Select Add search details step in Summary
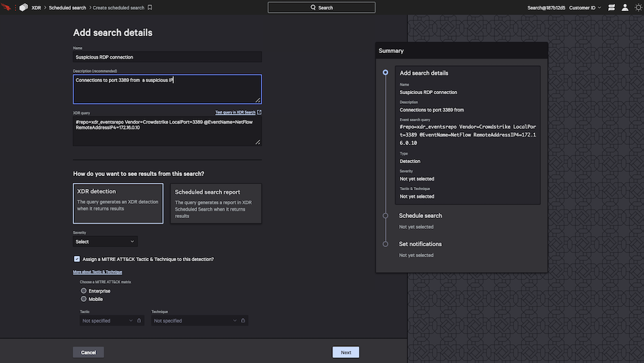The height and width of the screenshot is (363, 644). click(x=424, y=73)
